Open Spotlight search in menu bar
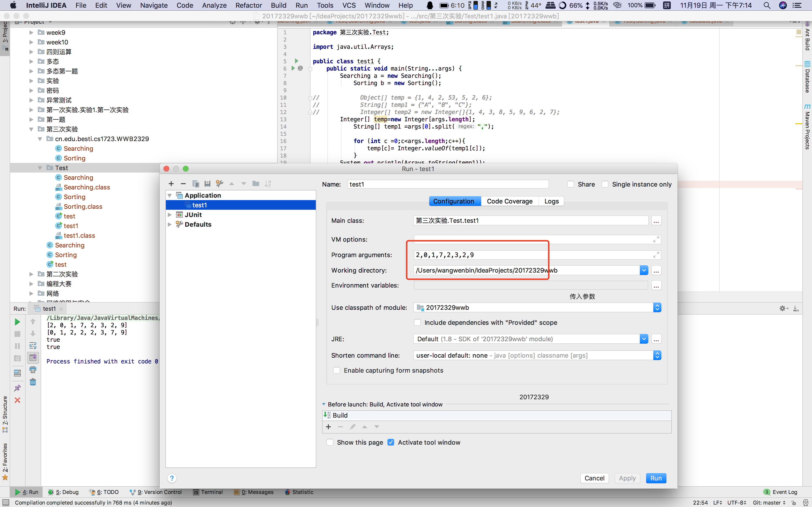This screenshot has height=507, width=812. 767,5
